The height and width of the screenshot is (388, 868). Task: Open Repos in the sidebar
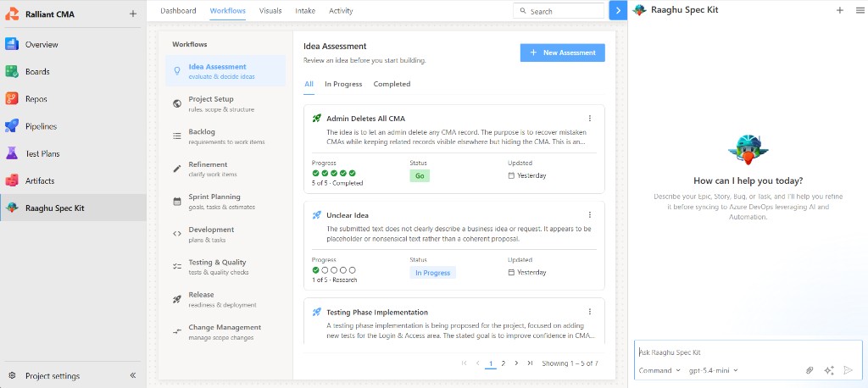73,99
